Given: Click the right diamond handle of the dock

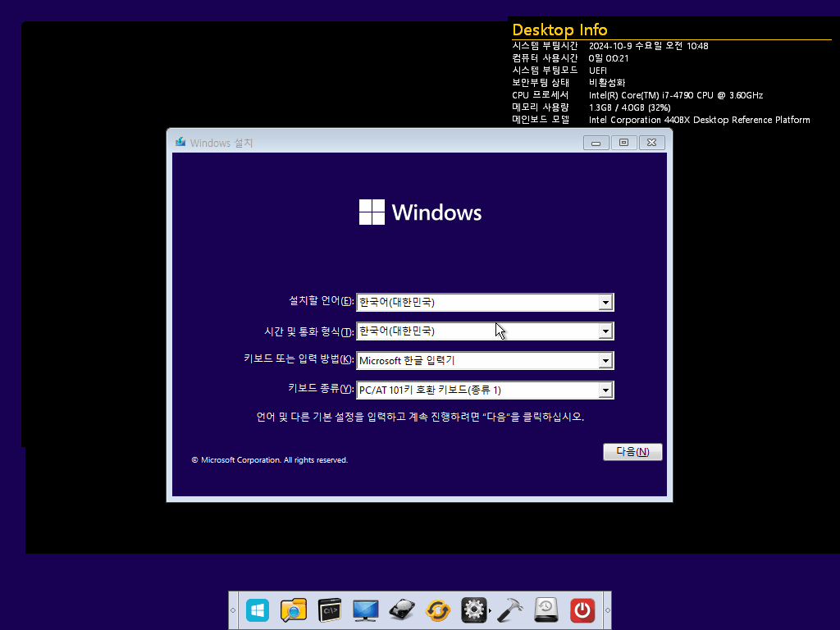Looking at the screenshot, I should [608, 610].
